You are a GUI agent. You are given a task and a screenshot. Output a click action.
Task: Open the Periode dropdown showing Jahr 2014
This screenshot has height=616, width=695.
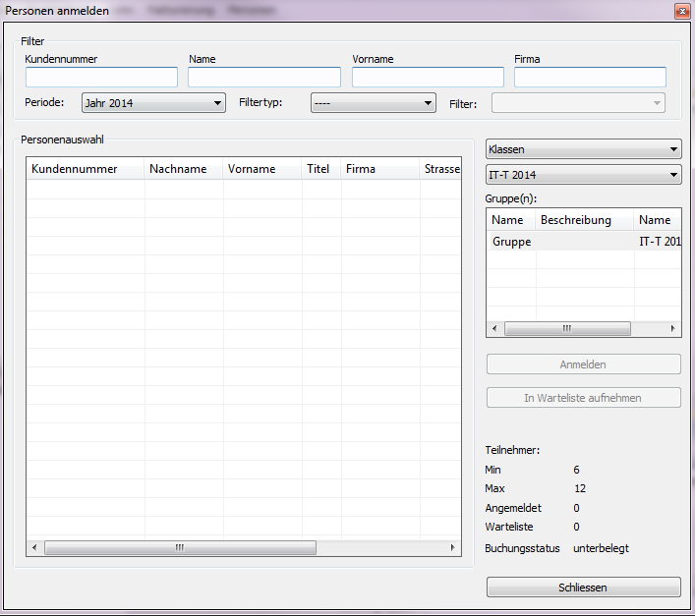coord(153,103)
